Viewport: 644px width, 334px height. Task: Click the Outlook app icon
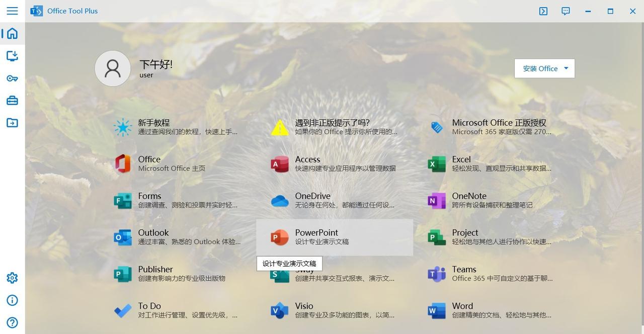(x=123, y=237)
